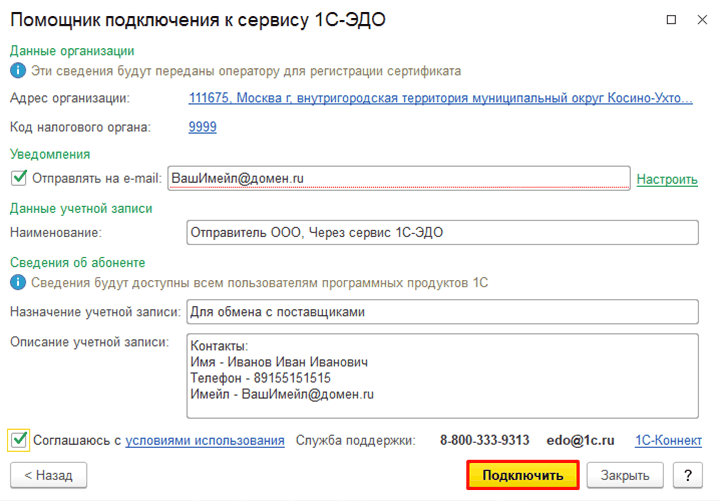Maximize the Помощник подключения window
The width and height of the screenshot is (720, 501).
click(671, 19)
